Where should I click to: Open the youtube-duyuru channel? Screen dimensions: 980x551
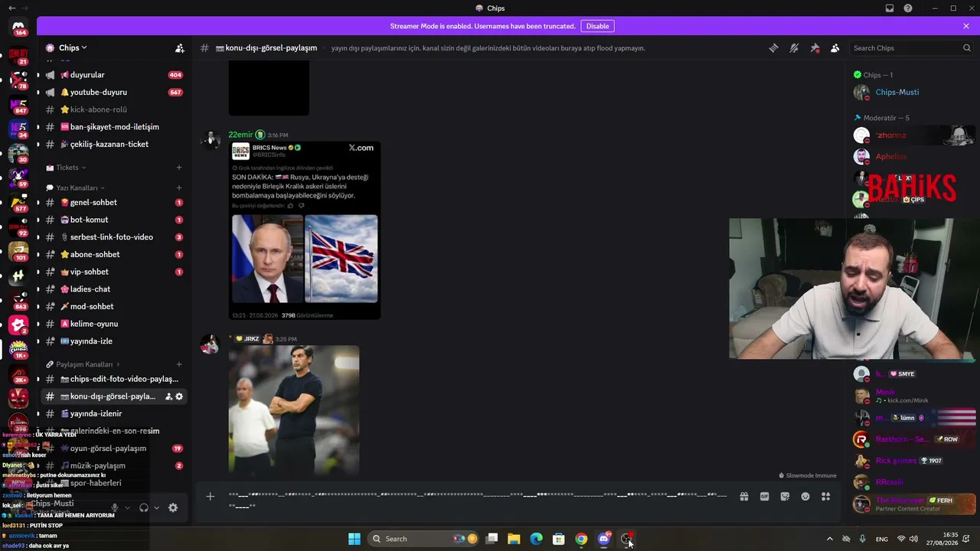pyautogui.click(x=113, y=93)
